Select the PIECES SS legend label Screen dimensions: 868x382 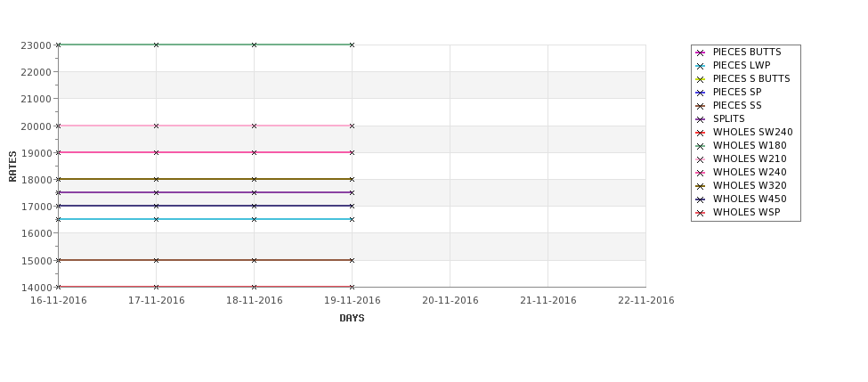(x=737, y=105)
